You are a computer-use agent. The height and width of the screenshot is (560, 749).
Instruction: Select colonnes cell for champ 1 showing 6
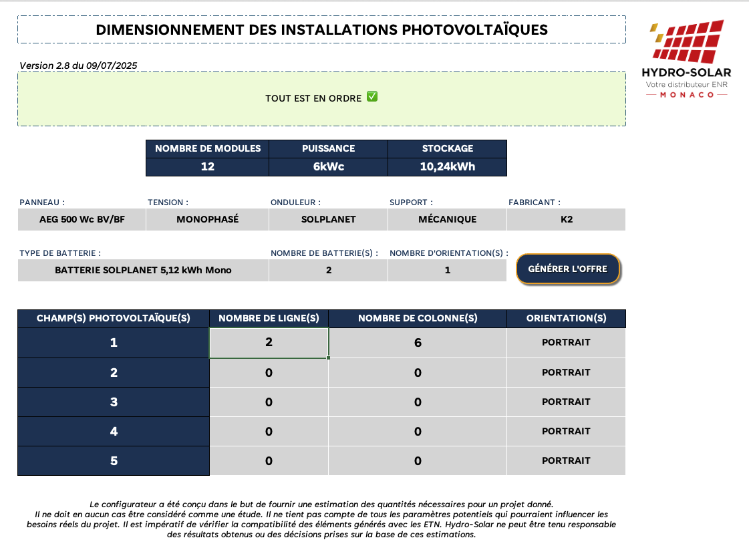coord(418,343)
